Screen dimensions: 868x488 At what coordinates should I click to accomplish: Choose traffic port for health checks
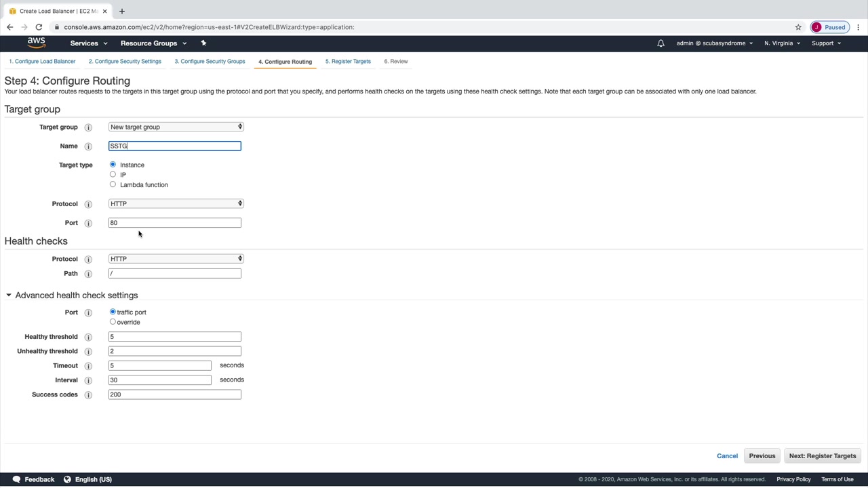pos(113,312)
